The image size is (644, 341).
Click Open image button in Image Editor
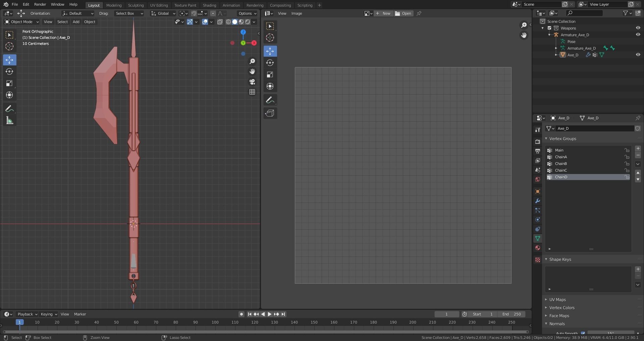404,13
